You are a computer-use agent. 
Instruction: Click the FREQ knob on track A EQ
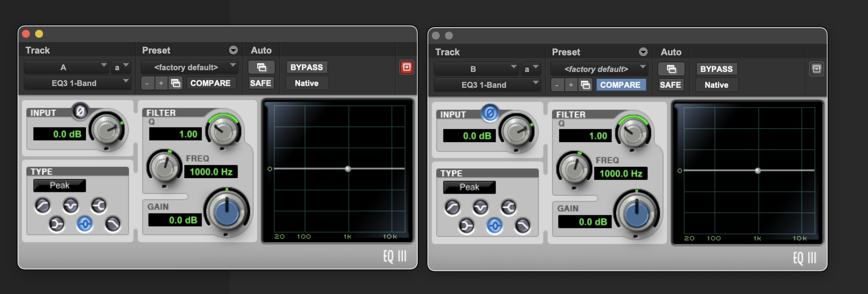click(164, 167)
